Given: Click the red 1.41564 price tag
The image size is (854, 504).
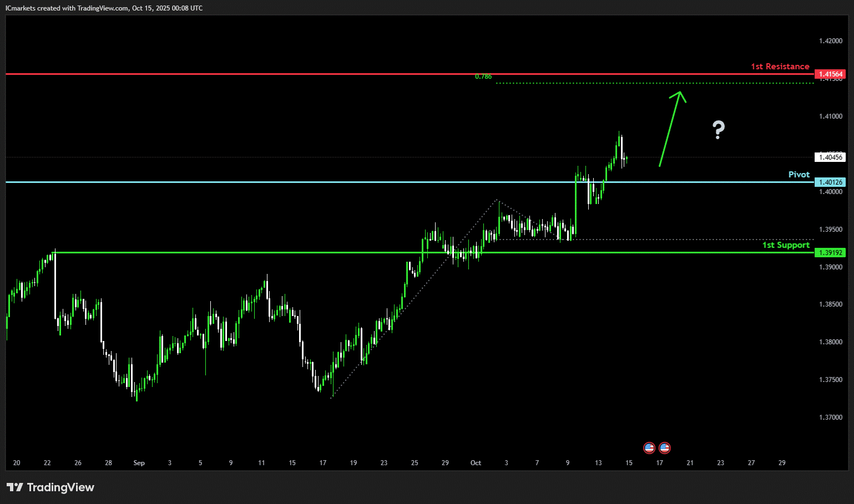Looking at the screenshot, I should tap(830, 74).
